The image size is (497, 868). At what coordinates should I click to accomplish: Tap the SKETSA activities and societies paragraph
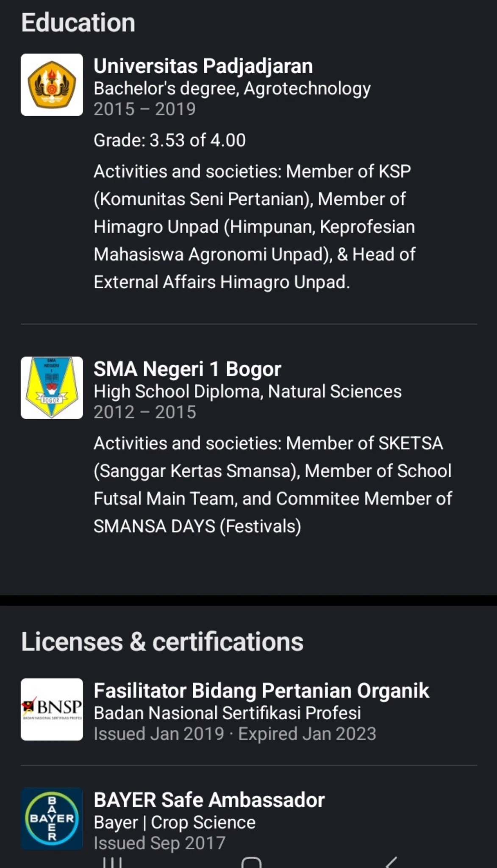pos(273,485)
